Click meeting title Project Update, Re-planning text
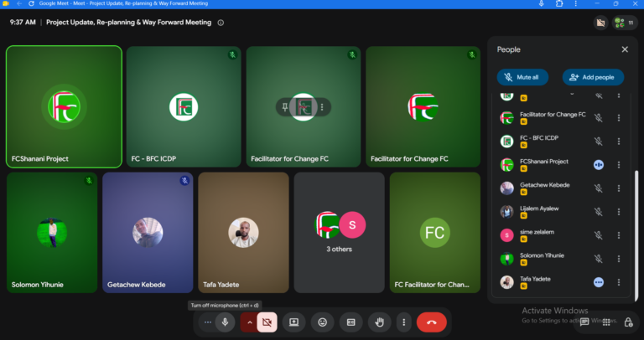The height and width of the screenshot is (340, 644). pyautogui.click(x=128, y=23)
